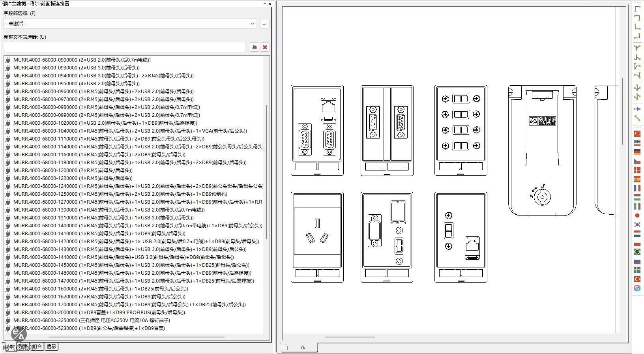
Task: Open the /5 page tab
Action: [x=303, y=347]
